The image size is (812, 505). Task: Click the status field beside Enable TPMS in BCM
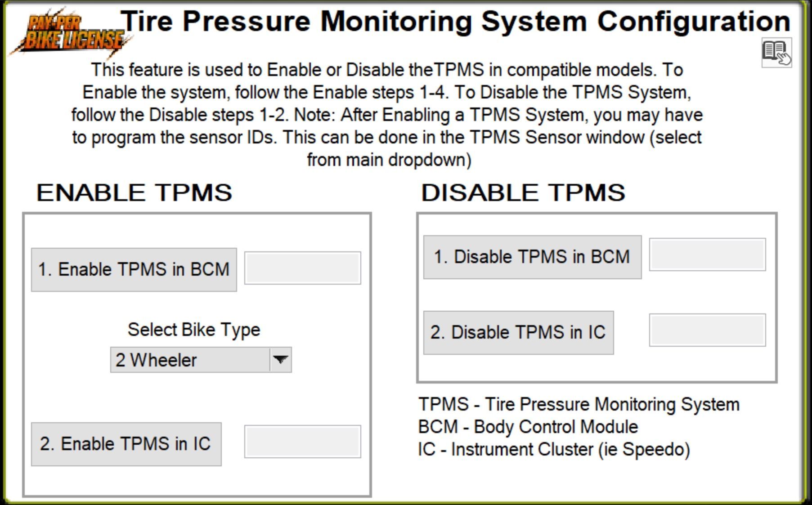[x=302, y=268]
